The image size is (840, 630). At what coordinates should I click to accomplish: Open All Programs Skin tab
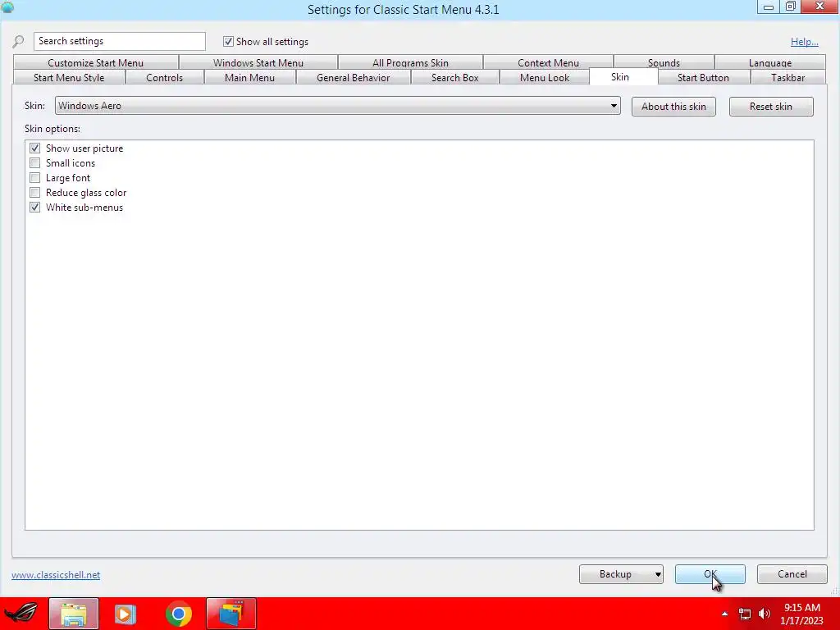point(410,62)
